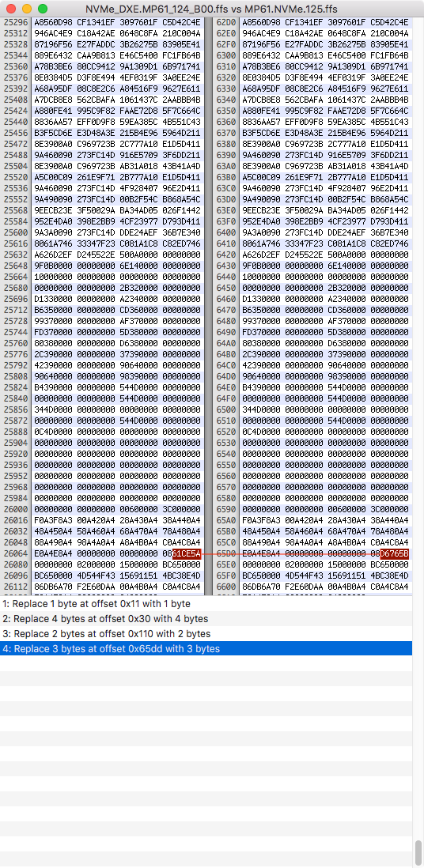This screenshot has height=868, width=424.
Task: Click bytes A8560D98 in left pane first row
Action: pyautogui.click(x=53, y=22)
